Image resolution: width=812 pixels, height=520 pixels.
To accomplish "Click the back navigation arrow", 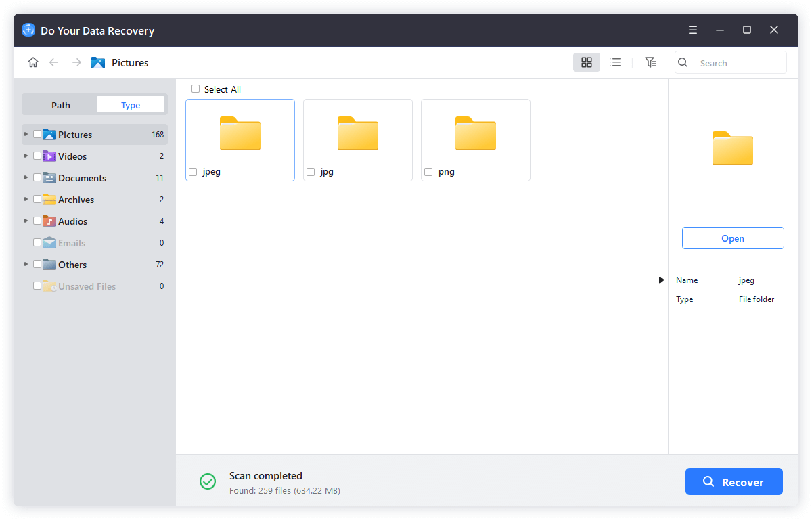I will click(x=54, y=62).
